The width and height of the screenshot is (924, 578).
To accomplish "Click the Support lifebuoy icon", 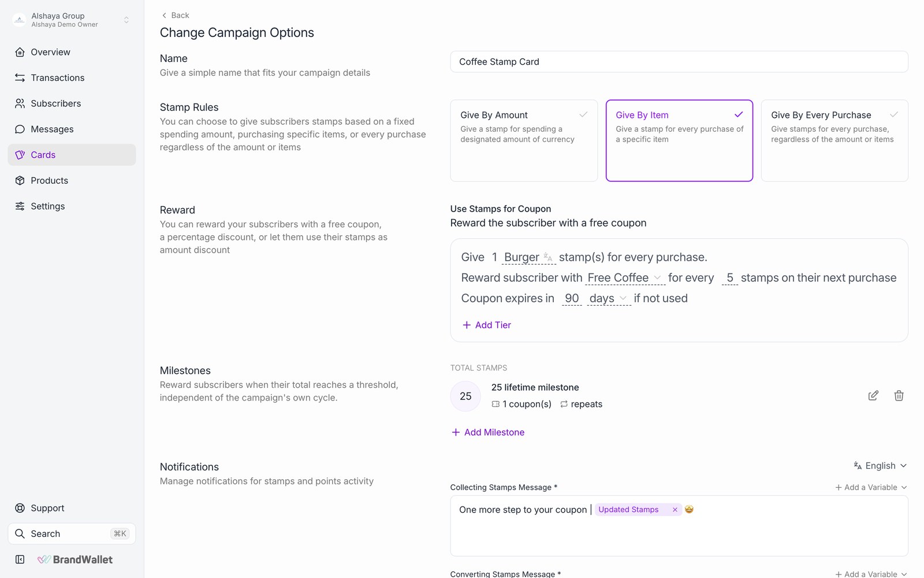I will click(20, 508).
